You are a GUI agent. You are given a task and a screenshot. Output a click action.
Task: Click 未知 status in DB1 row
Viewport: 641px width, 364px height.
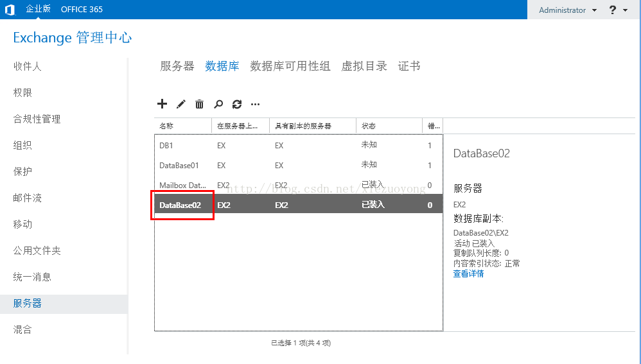tap(369, 144)
